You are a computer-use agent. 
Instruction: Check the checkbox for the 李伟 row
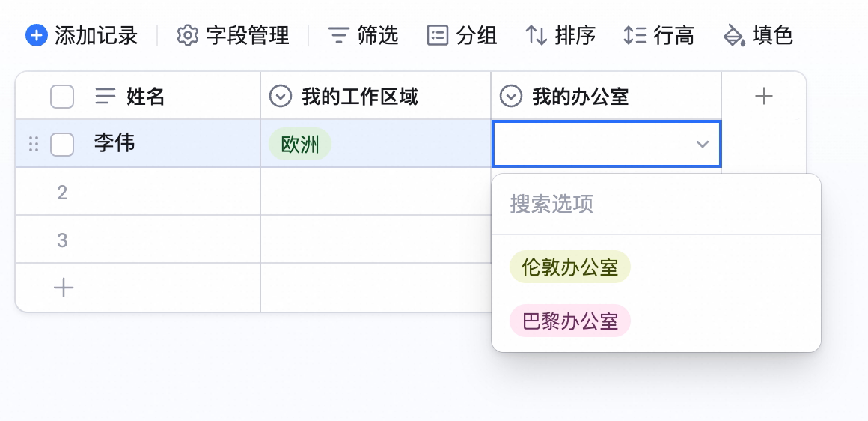62,145
